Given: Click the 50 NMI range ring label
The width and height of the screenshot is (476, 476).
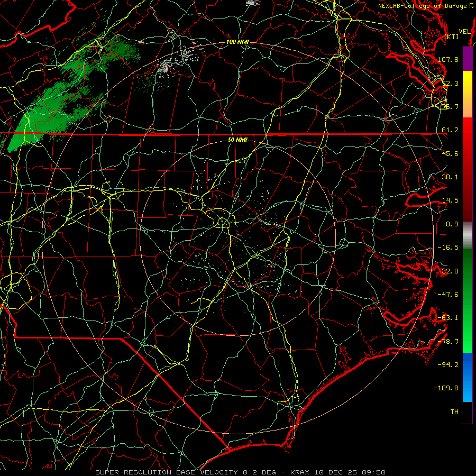Looking at the screenshot, I should click(237, 140).
